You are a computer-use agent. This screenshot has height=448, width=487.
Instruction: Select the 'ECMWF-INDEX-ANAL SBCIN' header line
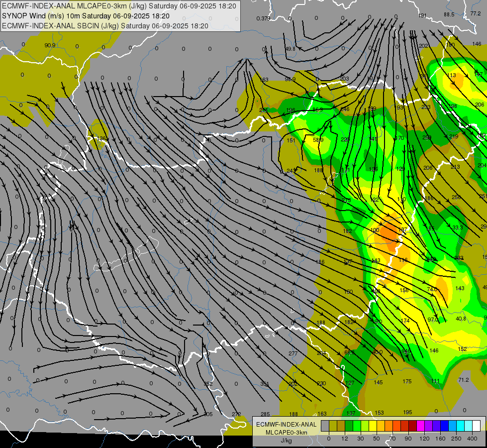[105, 26]
